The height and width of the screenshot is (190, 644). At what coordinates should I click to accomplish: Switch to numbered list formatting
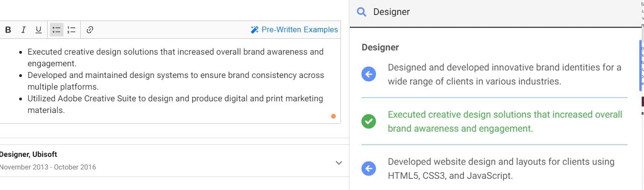tap(71, 30)
